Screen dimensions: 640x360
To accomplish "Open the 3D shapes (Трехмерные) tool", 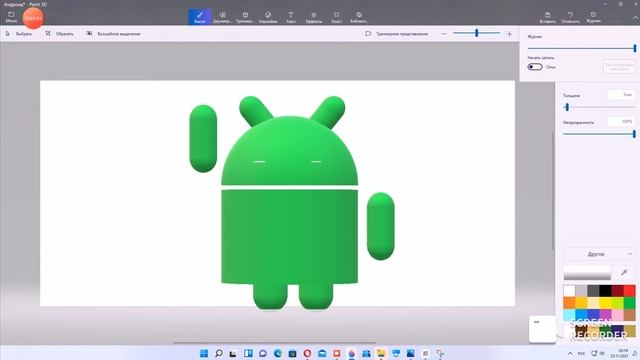I will pyautogui.click(x=245, y=17).
